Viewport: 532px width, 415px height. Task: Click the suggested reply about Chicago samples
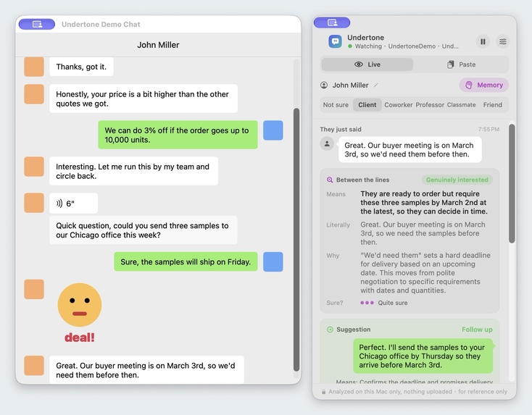point(423,356)
